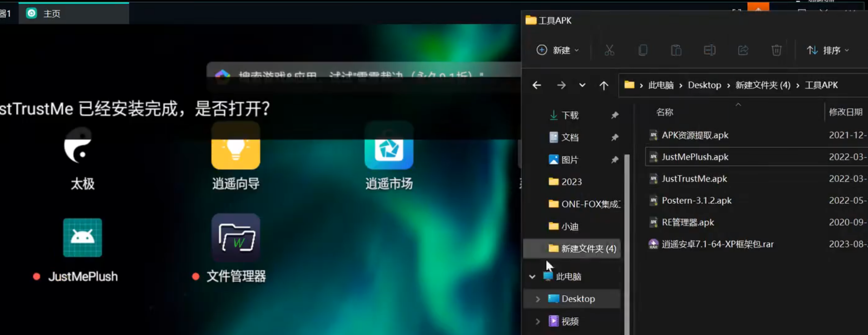Unpin 下载 from quick access
Image resolution: width=868 pixels, height=335 pixels.
point(615,115)
